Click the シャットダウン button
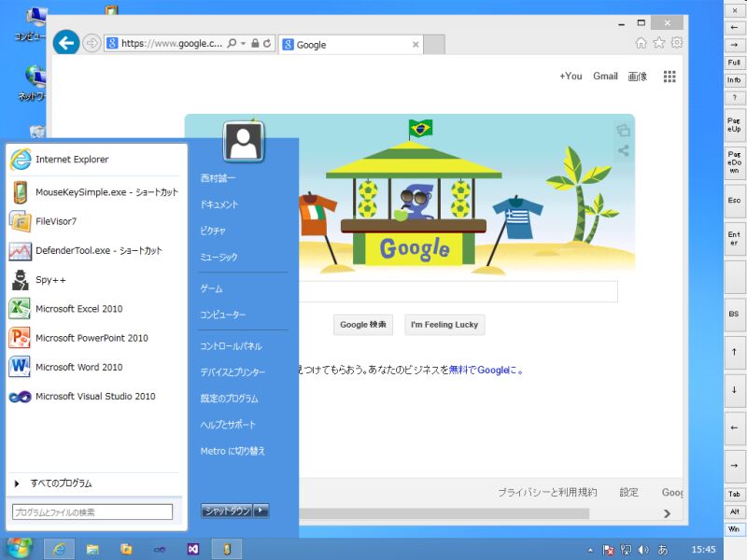This screenshot has width=747, height=560. click(x=227, y=511)
